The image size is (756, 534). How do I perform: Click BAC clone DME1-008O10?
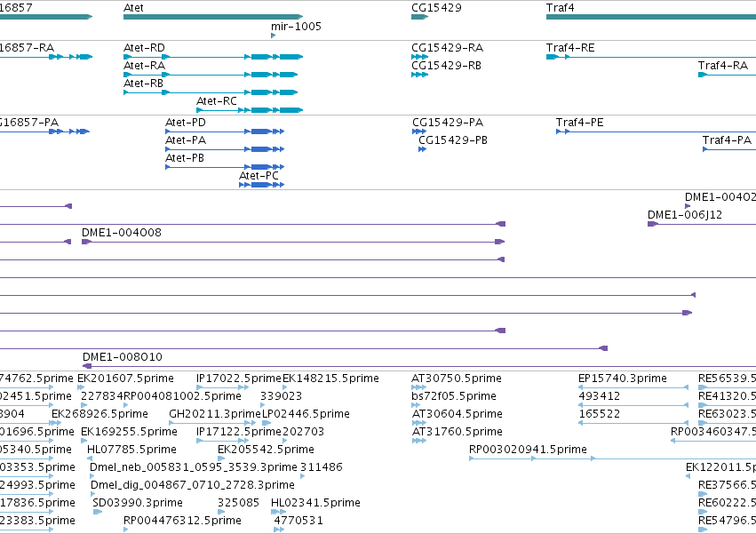coord(419,366)
